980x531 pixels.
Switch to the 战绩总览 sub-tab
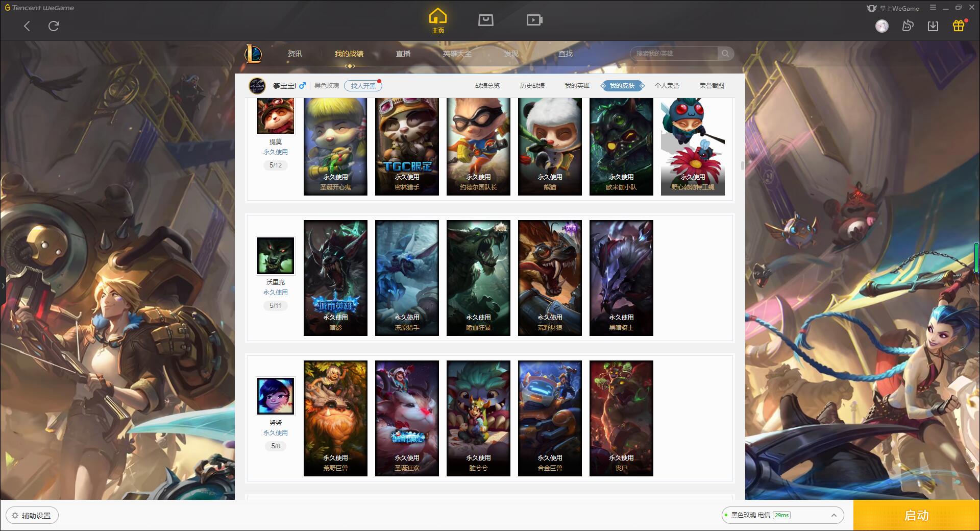[487, 86]
